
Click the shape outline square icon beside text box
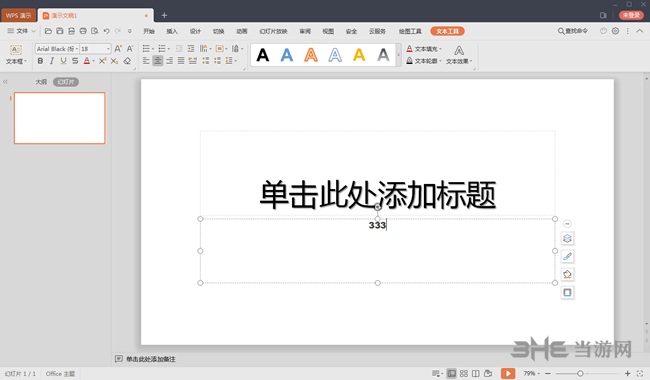click(568, 293)
